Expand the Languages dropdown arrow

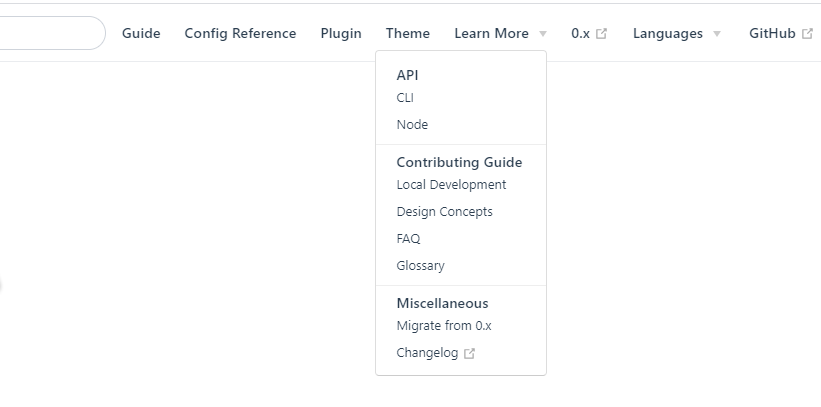pyautogui.click(x=717, y=34)
